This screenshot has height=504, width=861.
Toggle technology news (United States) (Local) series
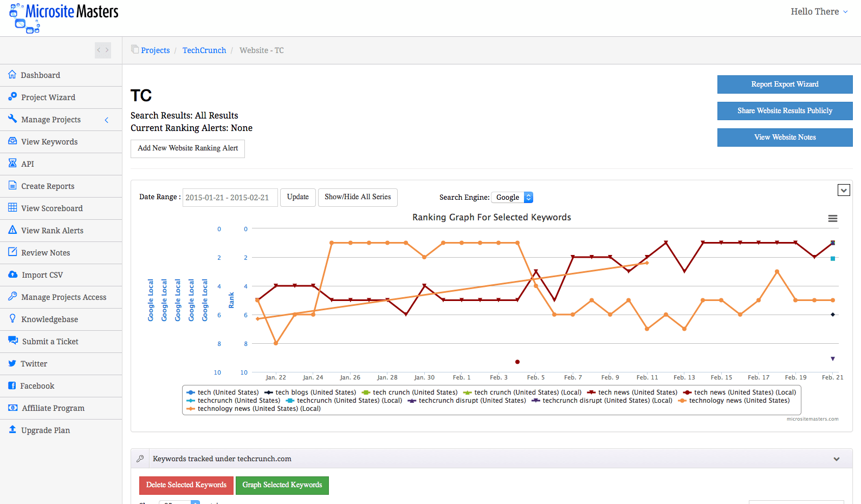(258, 409)
